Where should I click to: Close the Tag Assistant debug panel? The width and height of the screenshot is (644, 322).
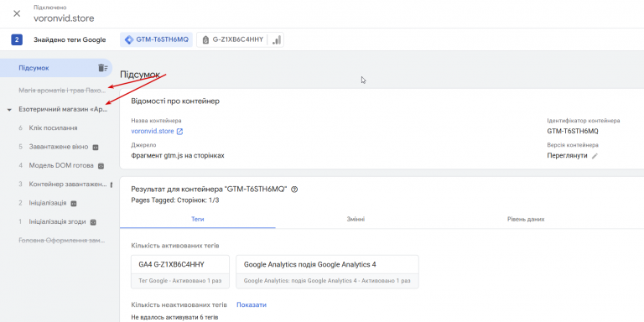(17, 13)
